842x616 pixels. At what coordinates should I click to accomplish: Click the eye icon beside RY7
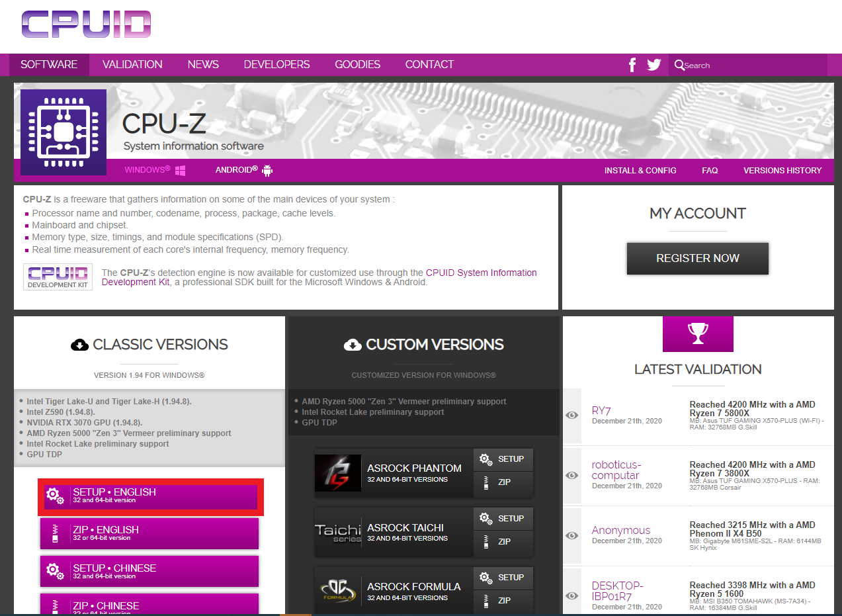coord(572,416)
